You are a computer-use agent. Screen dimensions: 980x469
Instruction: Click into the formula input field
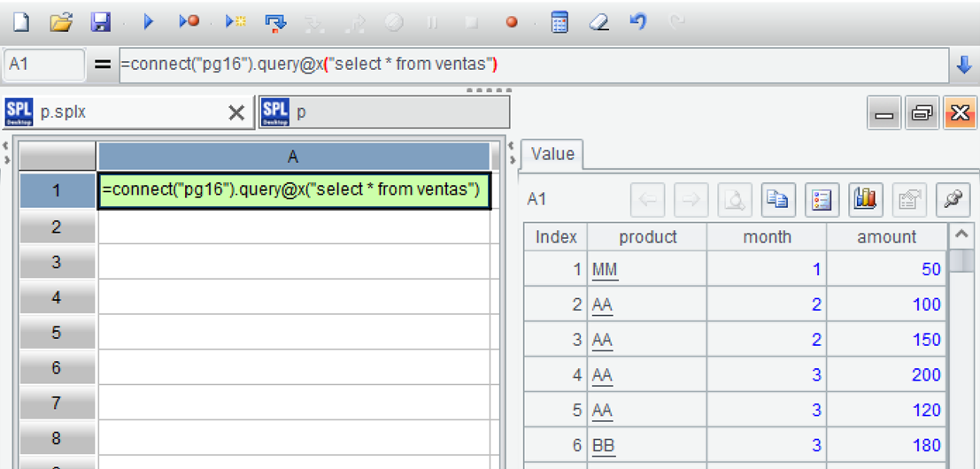pos(531,65)
